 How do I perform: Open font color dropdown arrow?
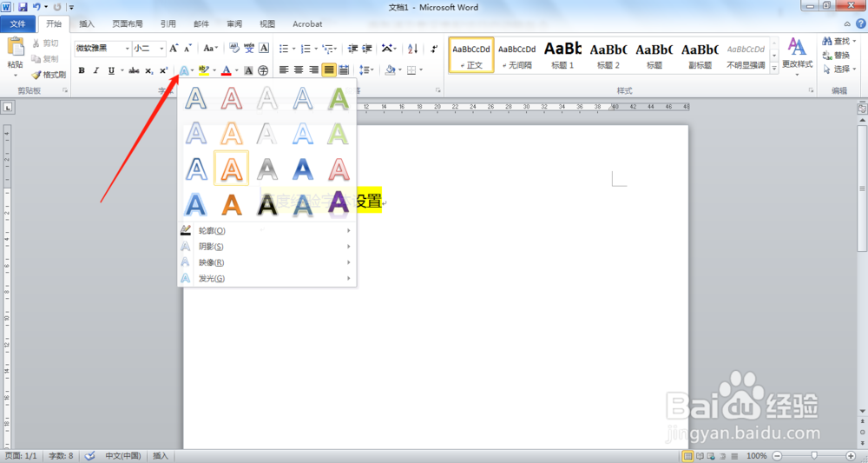point(236,70)
